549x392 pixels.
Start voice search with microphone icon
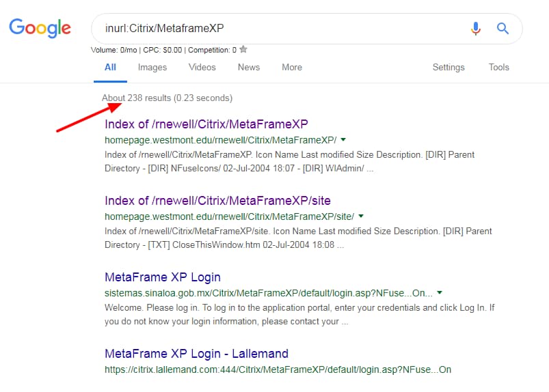[475, 28]
